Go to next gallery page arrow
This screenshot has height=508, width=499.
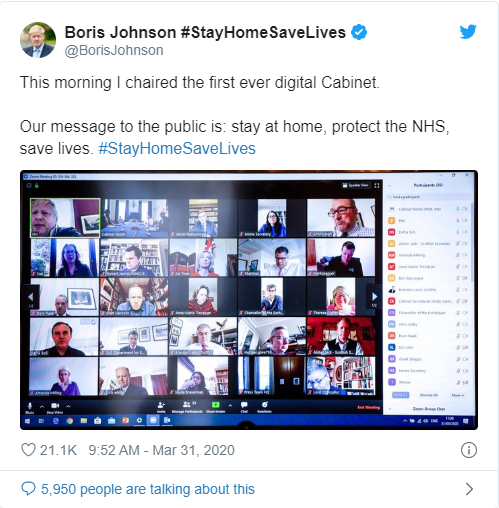pyautogui.click(x=374, y=297)
